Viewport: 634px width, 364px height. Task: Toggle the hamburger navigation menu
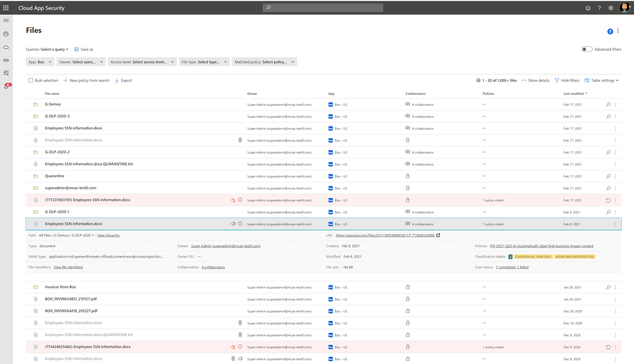click(6, 20)
